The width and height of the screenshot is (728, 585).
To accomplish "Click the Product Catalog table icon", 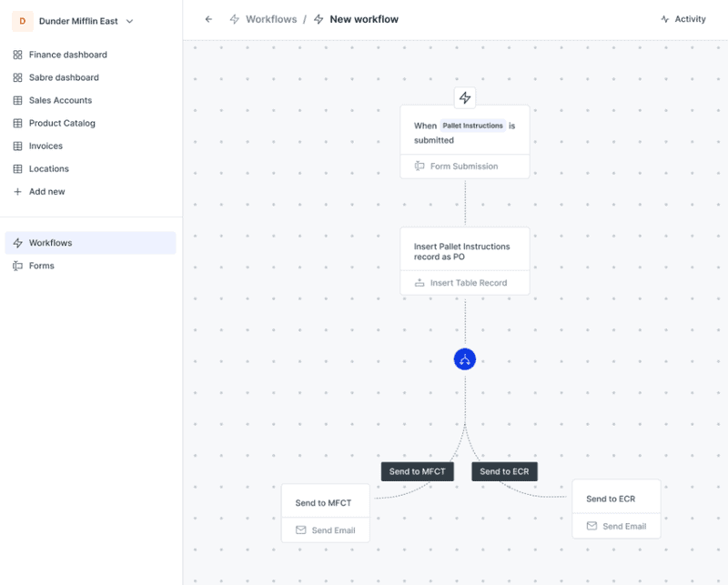I will [17, 123].
